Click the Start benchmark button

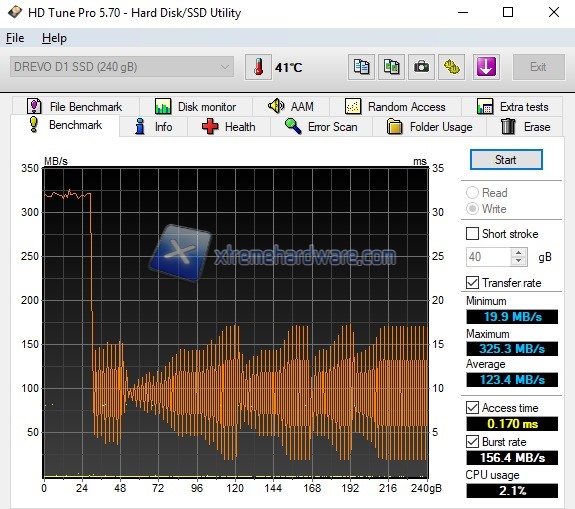[x=506, y=160]
